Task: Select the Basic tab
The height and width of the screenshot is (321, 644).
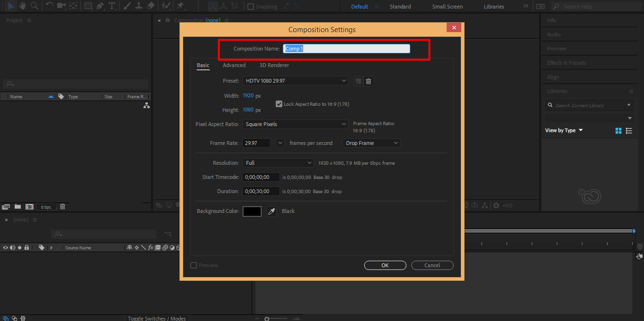Action: point(203,65)
